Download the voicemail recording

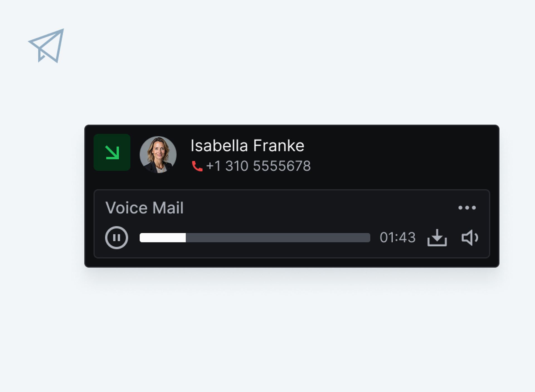[x=437, y=238]
